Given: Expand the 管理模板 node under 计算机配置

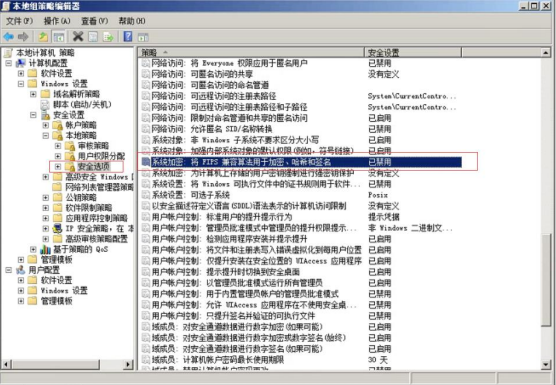Looking at the screenshot, I should (x=21, y=260).
